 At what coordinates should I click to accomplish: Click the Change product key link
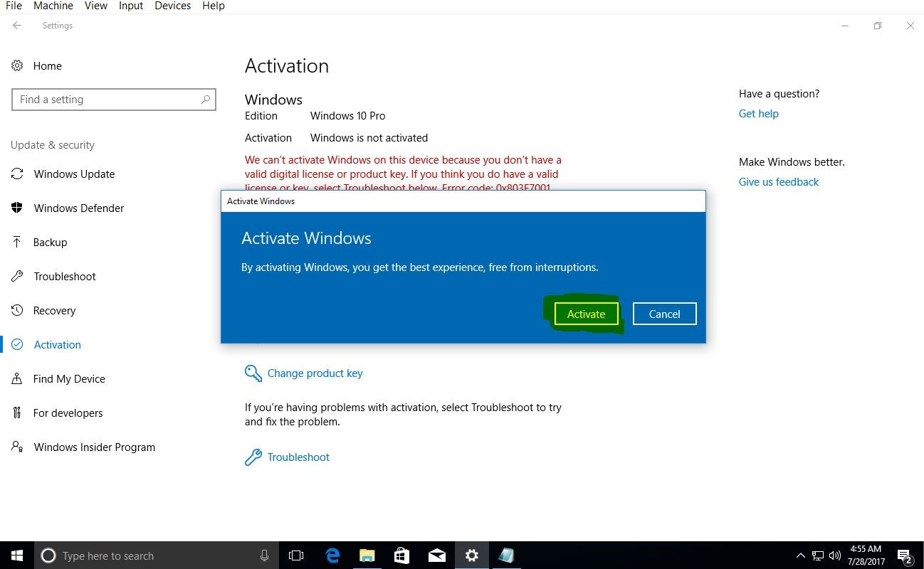click(x=315, y=373)
